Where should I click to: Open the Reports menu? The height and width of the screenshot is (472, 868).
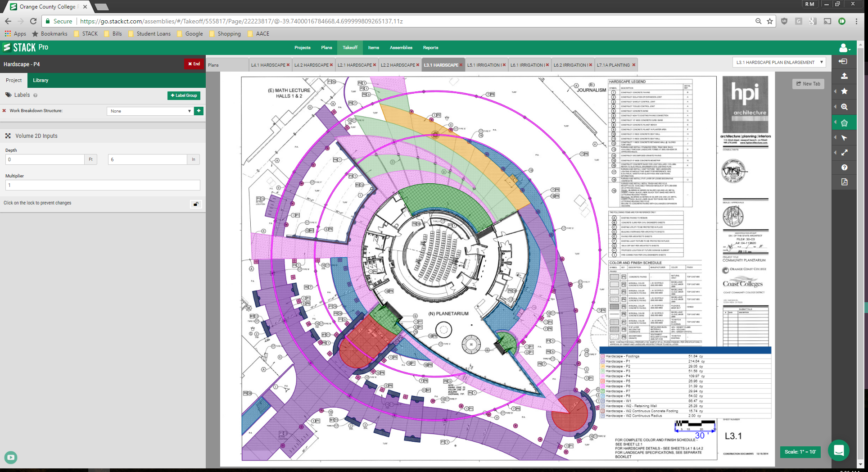[430, 48]
